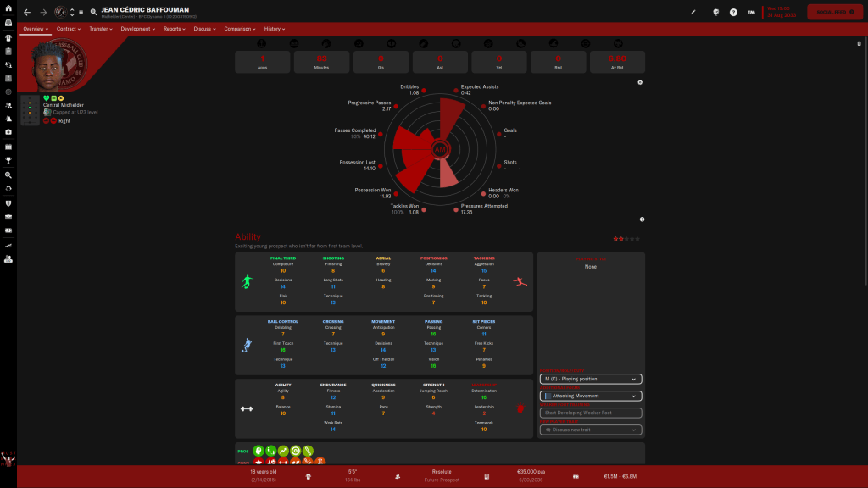This screenshot has width=868, height=488.
Task: Click the Av Rat stat tile
Action: [x=617, y=61]
